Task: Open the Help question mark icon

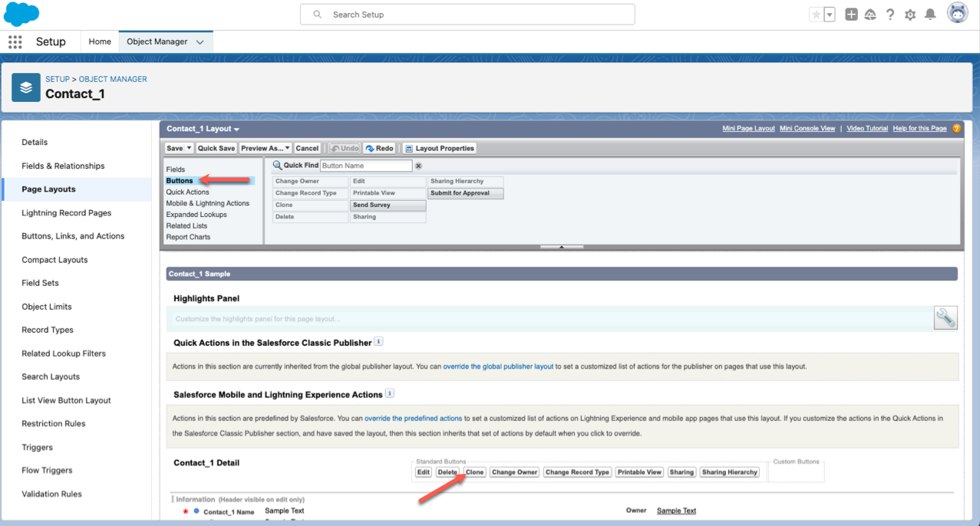Action: click(890, 15)
